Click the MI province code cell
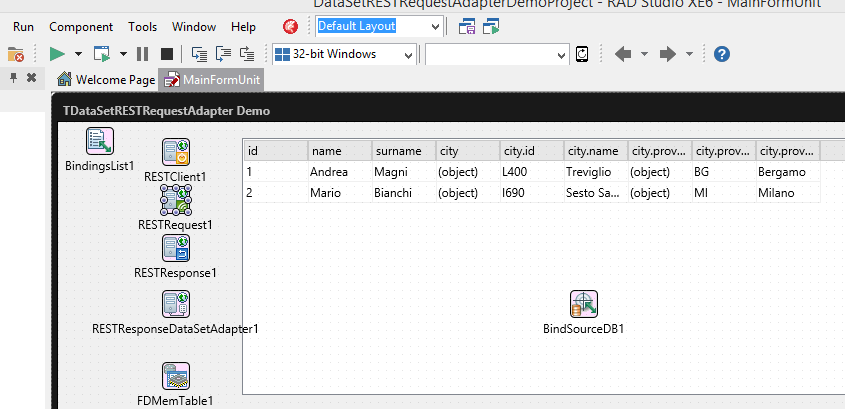Image resolution: width=845 pixels, height=409 pixels. [724, 193]
